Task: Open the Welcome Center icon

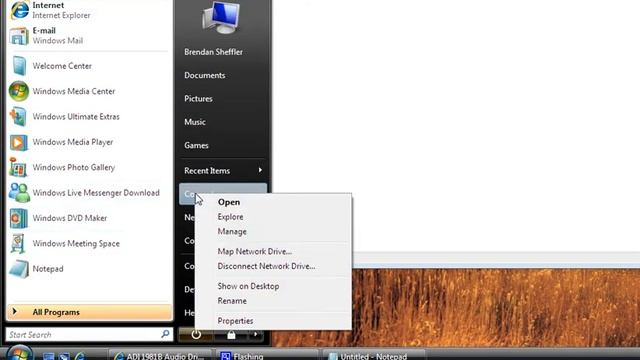Action: (19, 66)
